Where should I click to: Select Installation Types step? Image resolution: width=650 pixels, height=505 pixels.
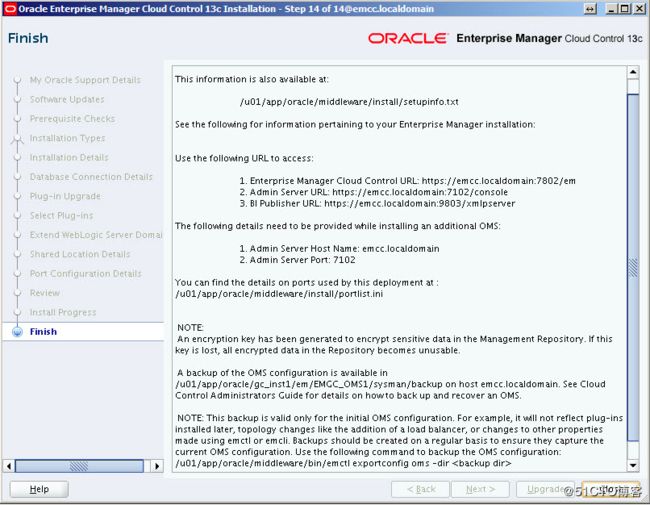(x=67, y=138)
